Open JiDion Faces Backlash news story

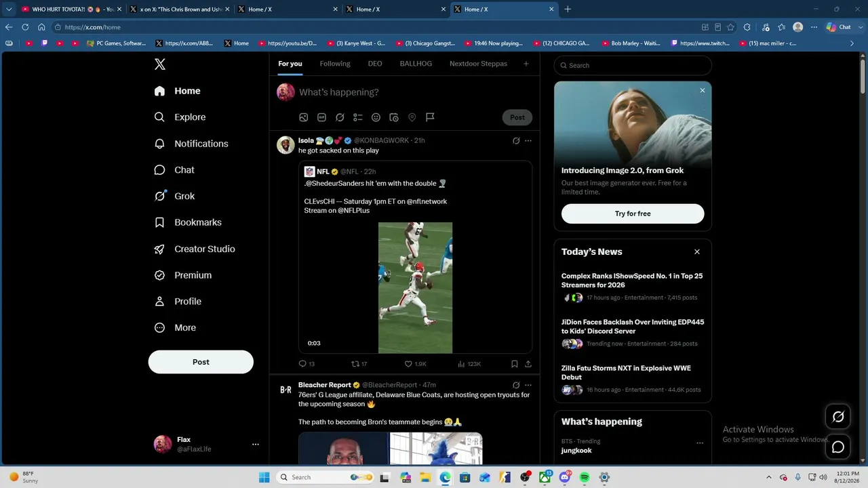633,327
